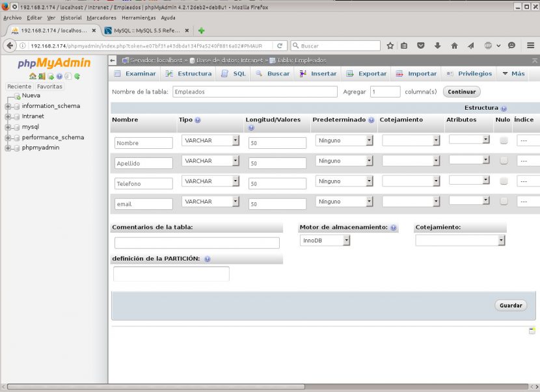Image resolution: width=540 pixels, height=392 pixels.
Task: Open the Insertar tab
Action: point(318,73)
